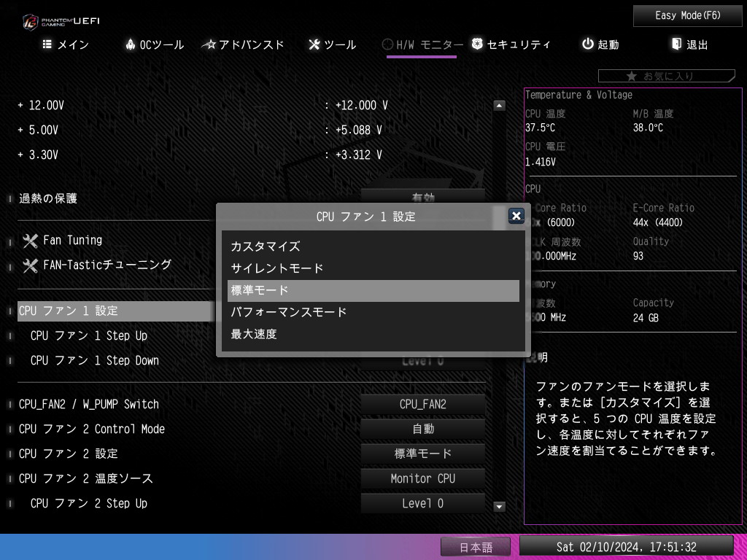This screenshot has width=747, height=560.
Task: Open the 退出 tab
Action: [x=690, y=44]
